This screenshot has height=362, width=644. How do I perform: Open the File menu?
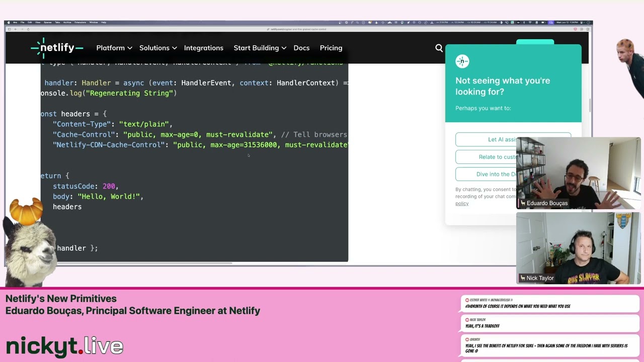click(23, 22)
